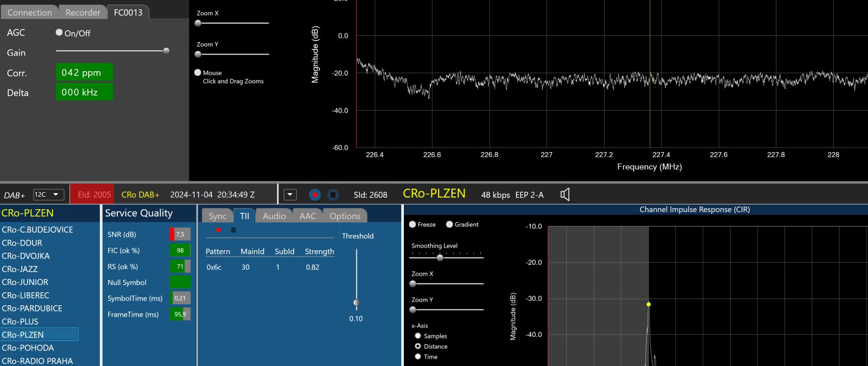Click the small red TII record dot
Image resolution: width=868 pixels, height=366 pixels.
pyautogui.click(x=218, y=230)
